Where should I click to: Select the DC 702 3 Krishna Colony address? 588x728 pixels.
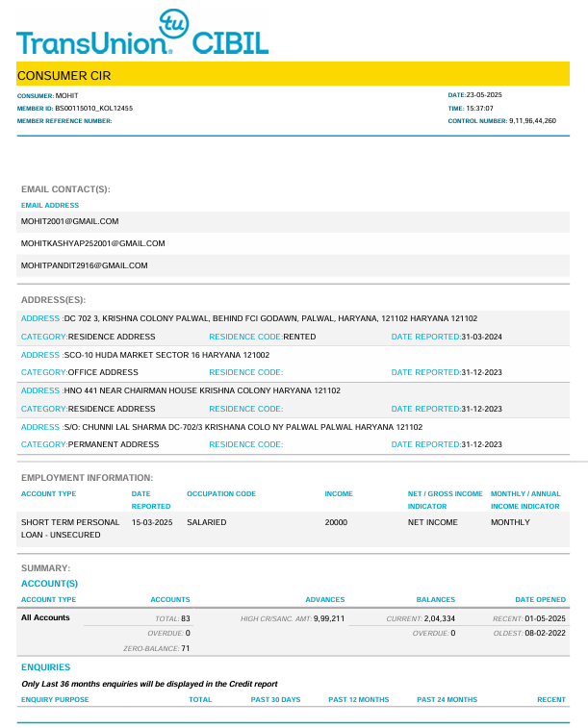(x=270, y=318)
